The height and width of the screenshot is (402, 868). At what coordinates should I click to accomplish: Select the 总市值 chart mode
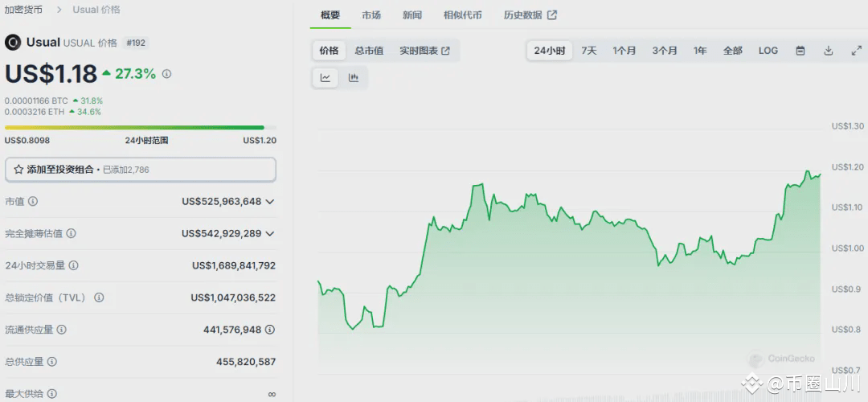[369, 51]
